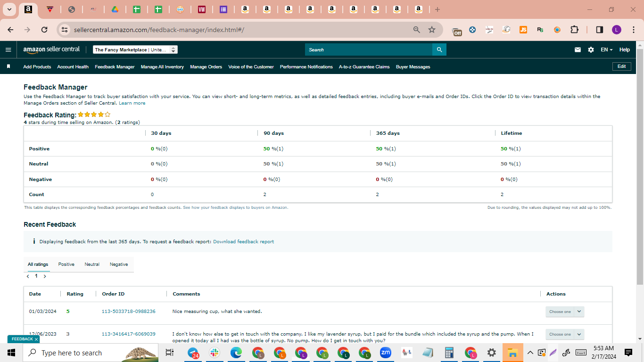The width and height of the screenshot is (644, 362).
Task: Switch to the Positive feedback tab
Action: [66, 264]
